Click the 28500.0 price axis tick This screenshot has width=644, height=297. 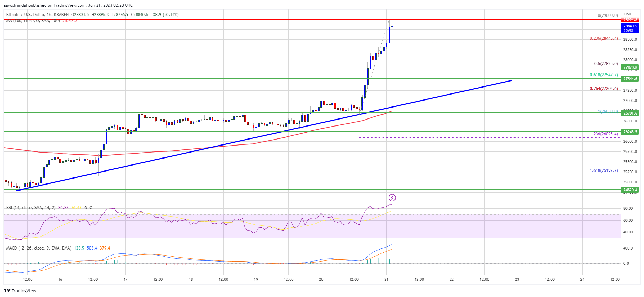coord(630,40)
